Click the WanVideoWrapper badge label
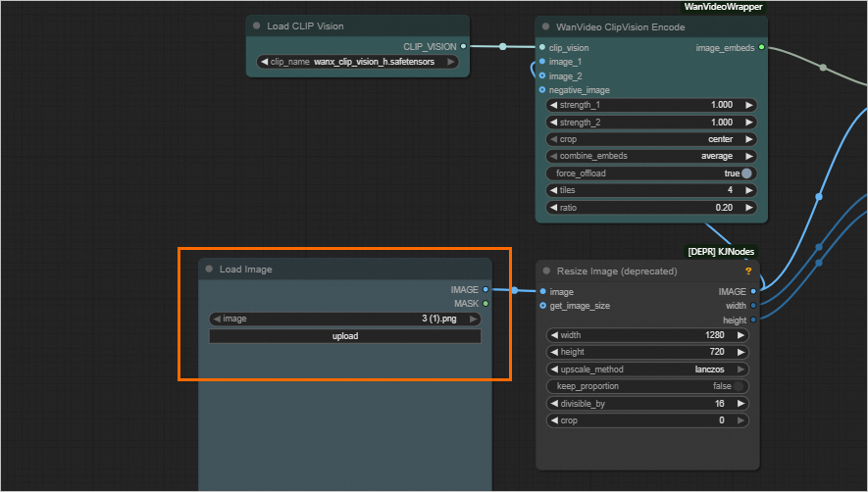The width and height of the screenshot is (868, 492). [x=723, y=6]
